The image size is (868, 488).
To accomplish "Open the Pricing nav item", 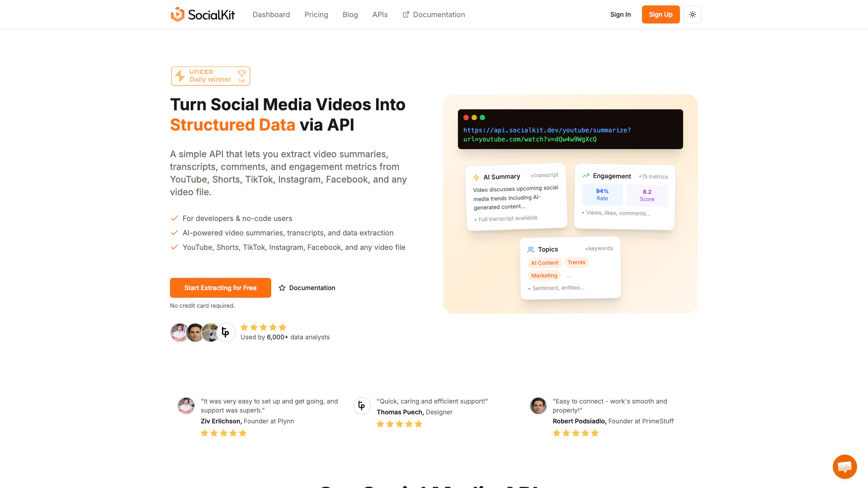I will [x=316, y=14].
